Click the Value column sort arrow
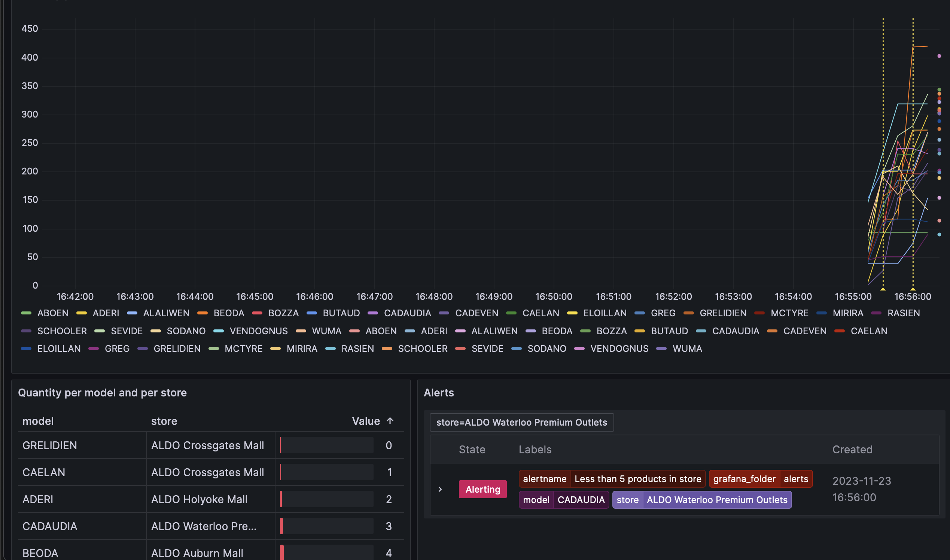Screen dimensions: 950x560 pyautogui.click(x=390, y=421)
